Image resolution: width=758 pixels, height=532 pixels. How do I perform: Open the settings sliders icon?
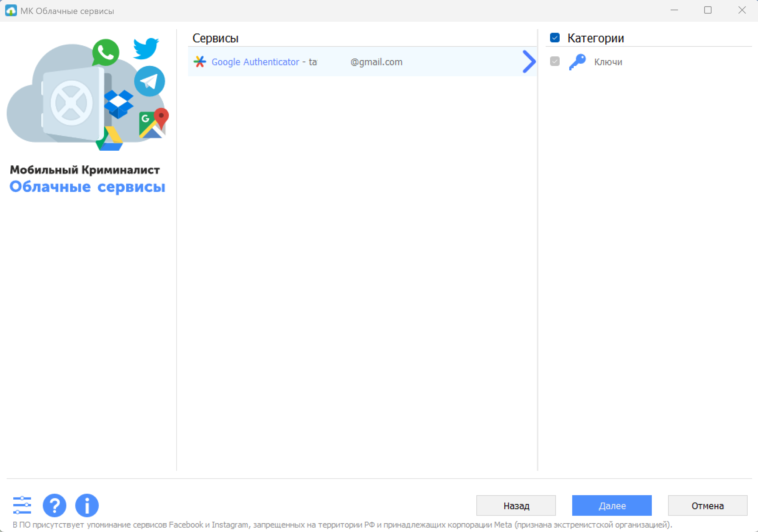tap(22, 505)
